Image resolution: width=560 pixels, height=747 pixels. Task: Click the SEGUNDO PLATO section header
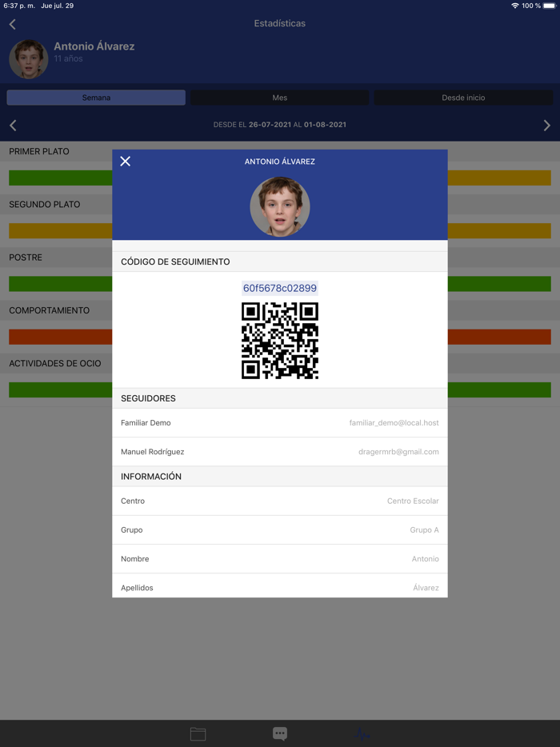click(44, 205)
